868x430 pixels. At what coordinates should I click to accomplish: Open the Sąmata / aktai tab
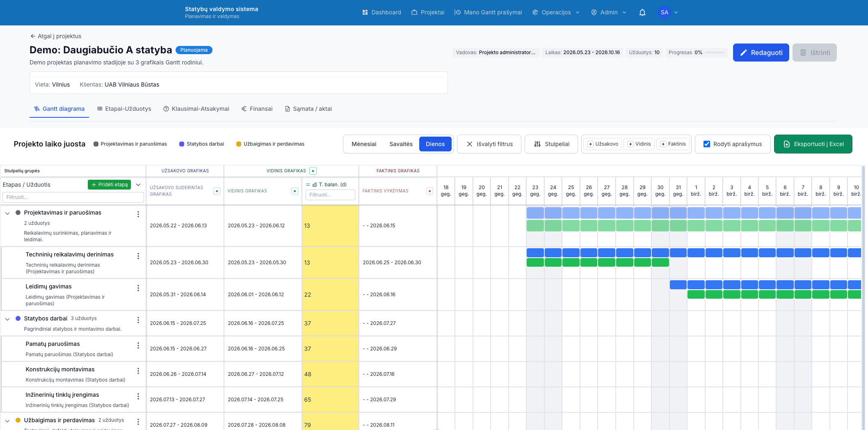tap(308, 109)
